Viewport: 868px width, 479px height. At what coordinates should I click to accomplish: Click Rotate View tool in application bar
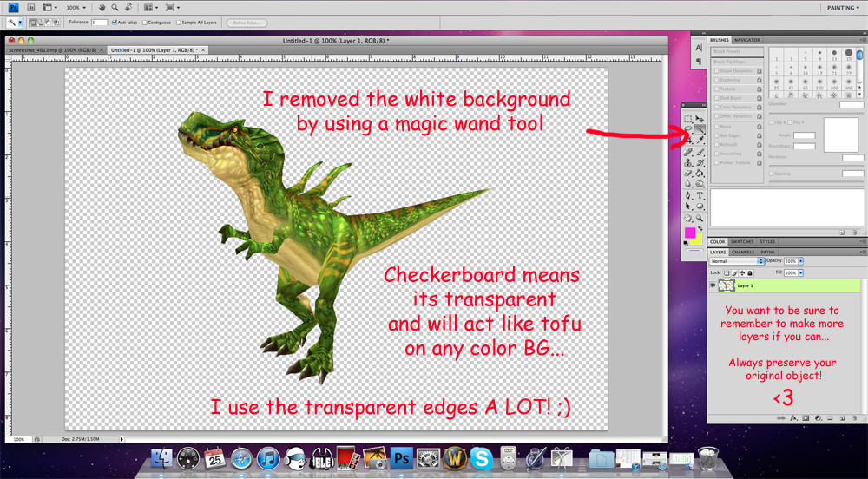coord(128,8)
